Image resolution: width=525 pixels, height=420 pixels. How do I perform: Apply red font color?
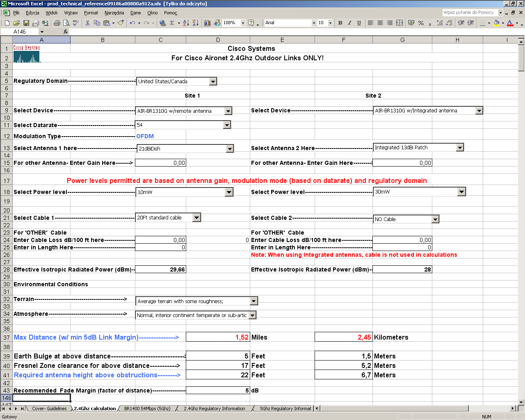pyautogui.click(x=510, y=23)
